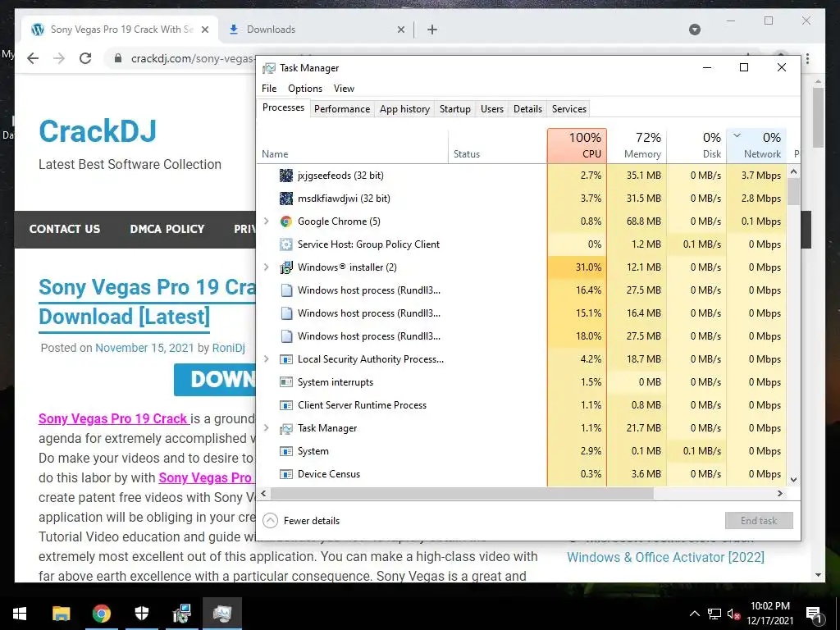The width and height of the screenshot is (840, 630).
Task: Open CONTACT US link on CrackDJ
Action: click(65, 230)
